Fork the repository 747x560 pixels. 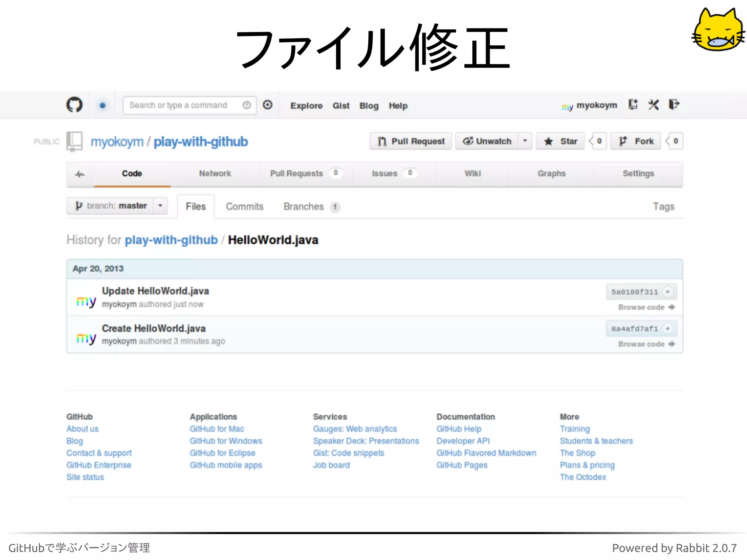[x=636, y=141]
